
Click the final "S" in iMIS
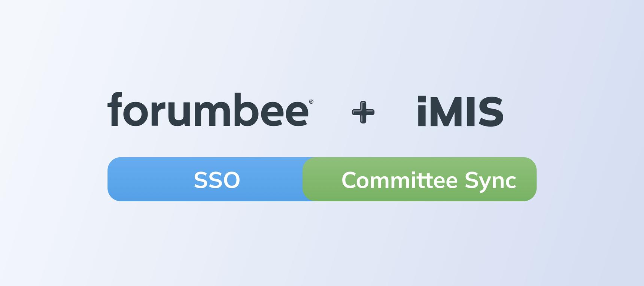point(489,112)
